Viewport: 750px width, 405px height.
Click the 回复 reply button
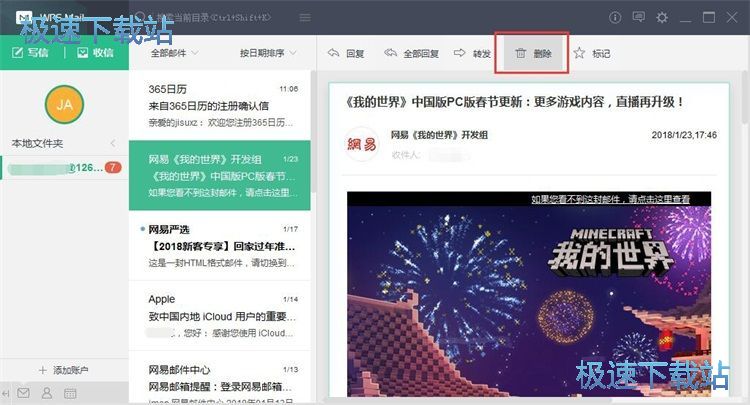coord(346,54)
